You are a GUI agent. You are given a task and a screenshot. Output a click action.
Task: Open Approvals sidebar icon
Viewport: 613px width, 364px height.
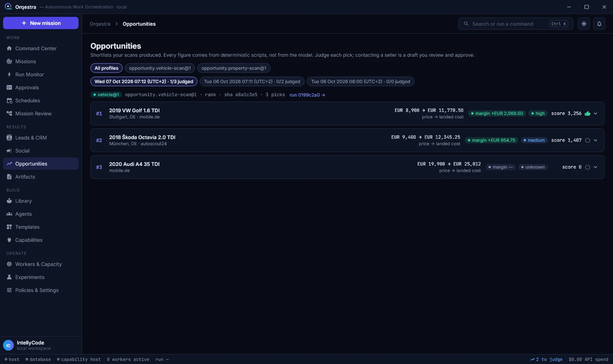pos(9,87)
